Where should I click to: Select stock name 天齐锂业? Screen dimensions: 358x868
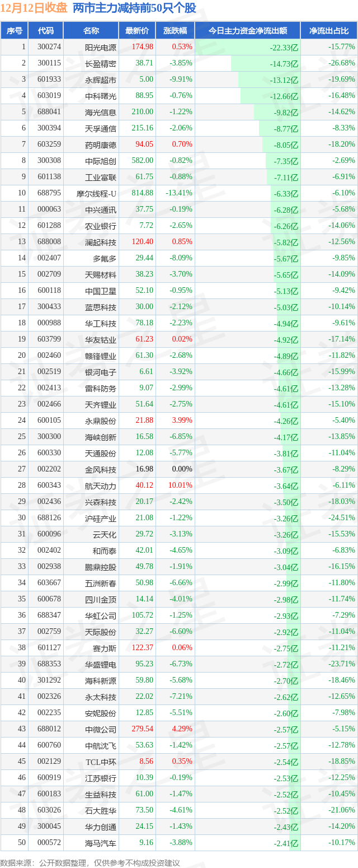pos(101,404)
